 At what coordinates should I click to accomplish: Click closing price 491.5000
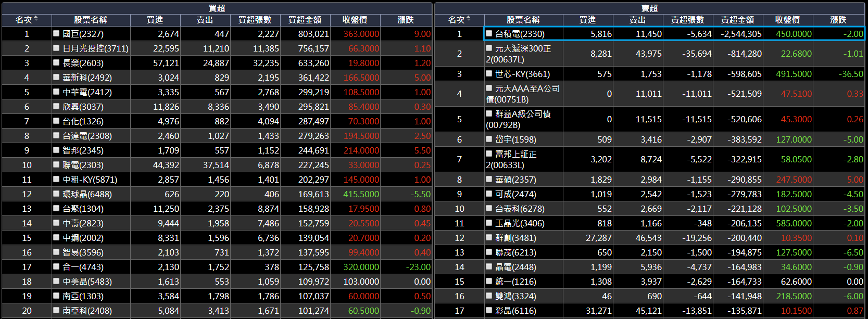tap(794, 74)
